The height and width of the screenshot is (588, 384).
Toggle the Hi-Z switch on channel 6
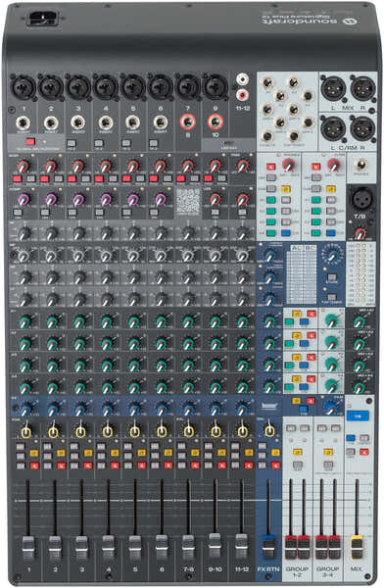coord(154,143)
